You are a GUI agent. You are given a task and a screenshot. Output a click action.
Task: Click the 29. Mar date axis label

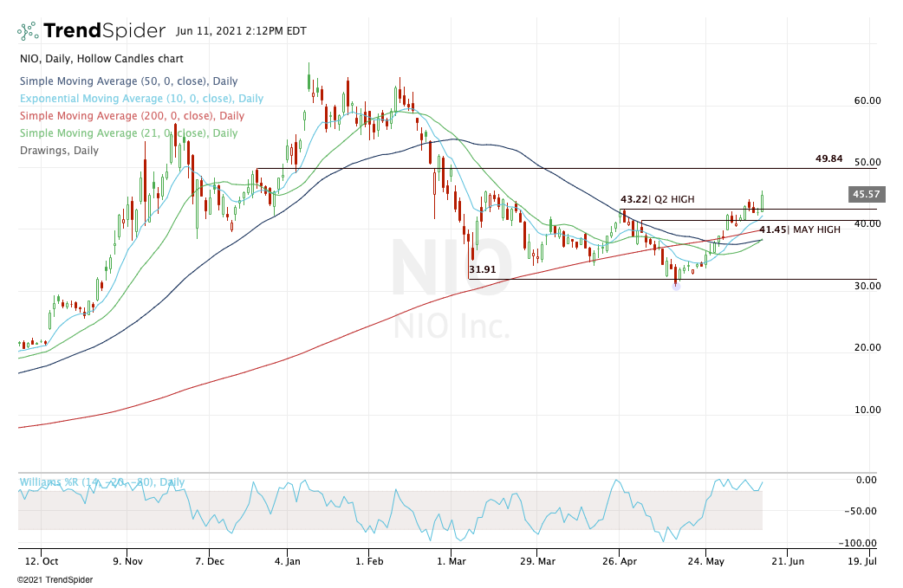coord(537,561)
